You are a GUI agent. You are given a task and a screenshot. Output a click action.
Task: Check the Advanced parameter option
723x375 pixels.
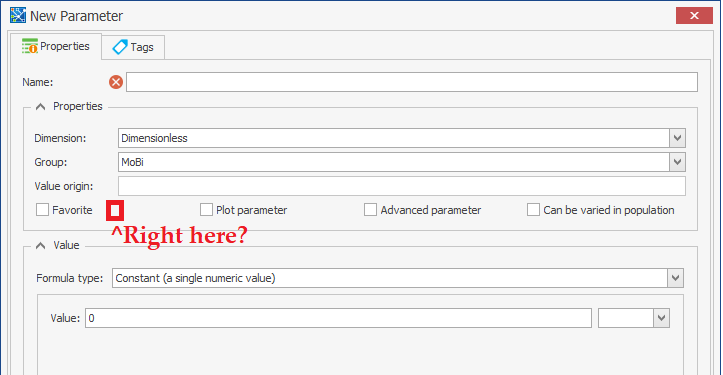coord(370,210)
